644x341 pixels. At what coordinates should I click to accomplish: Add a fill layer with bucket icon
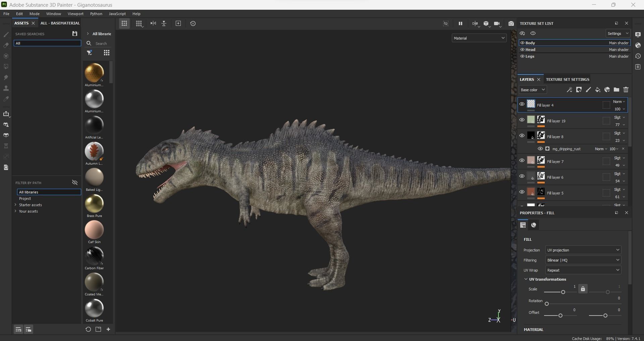pyautogui.click(x=598, y=90)
